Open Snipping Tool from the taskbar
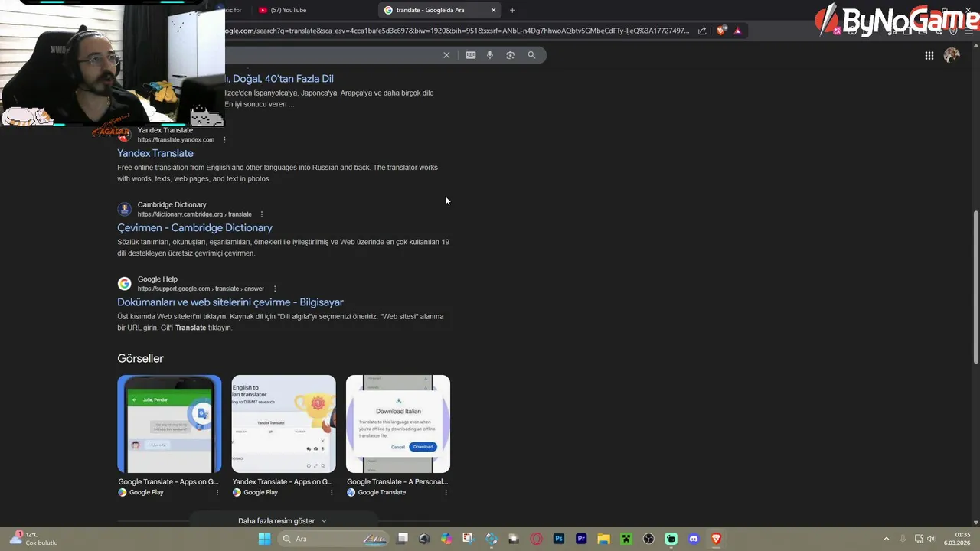This screenshot has width=980, height=551. (468, 539)
